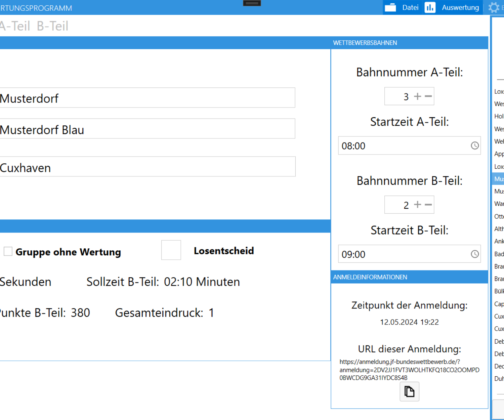Switch to the A-Teil tab
This screenshot has height=420, width=504.
[x=15, y=26]
